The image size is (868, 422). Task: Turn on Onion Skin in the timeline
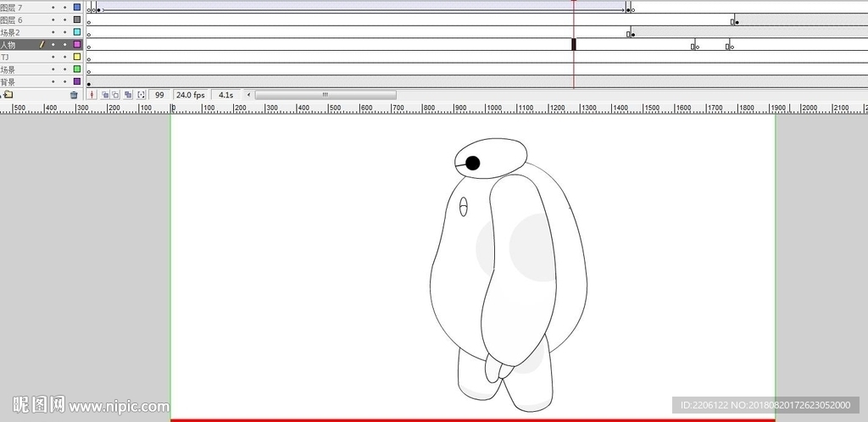point(104,95)
